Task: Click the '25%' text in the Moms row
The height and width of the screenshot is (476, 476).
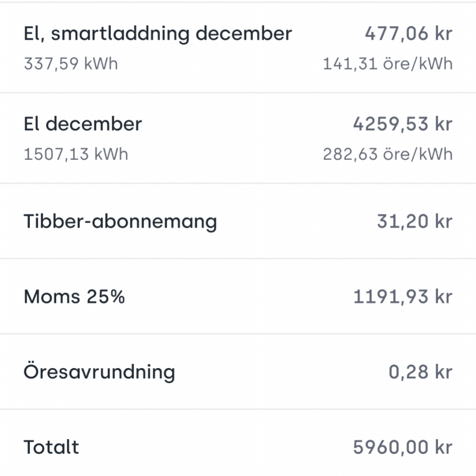Action: pyautogui.click(x=106, y=296)
